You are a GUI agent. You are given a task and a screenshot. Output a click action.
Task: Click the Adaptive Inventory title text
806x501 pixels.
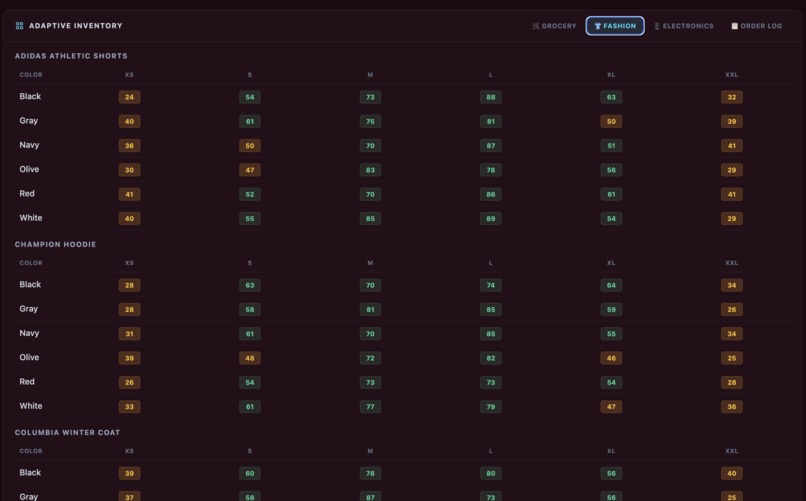76,26
